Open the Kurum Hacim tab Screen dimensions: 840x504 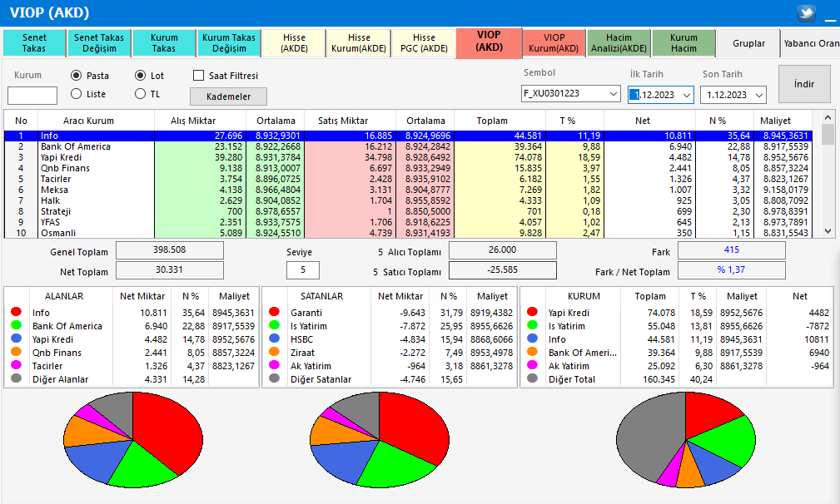683,42
